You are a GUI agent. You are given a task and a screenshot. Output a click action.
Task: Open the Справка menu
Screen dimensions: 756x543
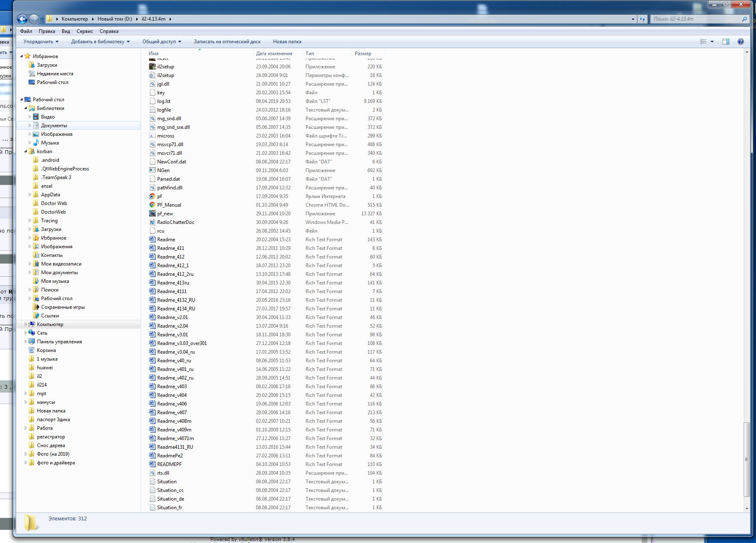pos(109,31)
